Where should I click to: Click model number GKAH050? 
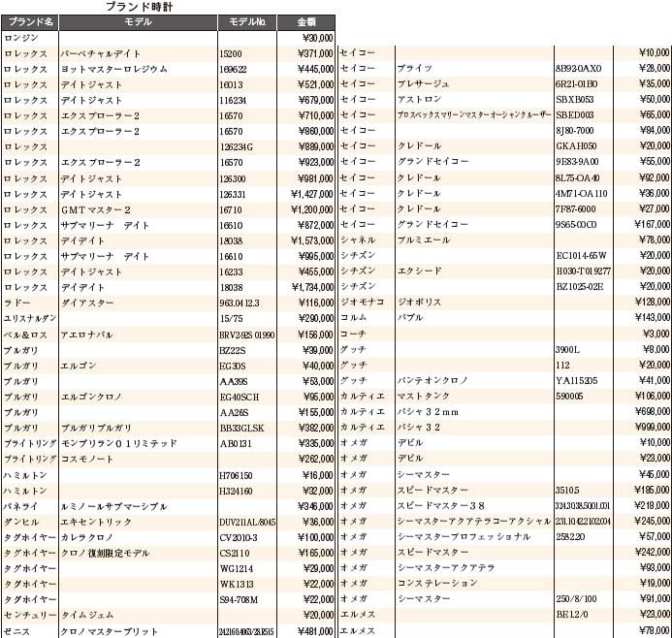576,146
